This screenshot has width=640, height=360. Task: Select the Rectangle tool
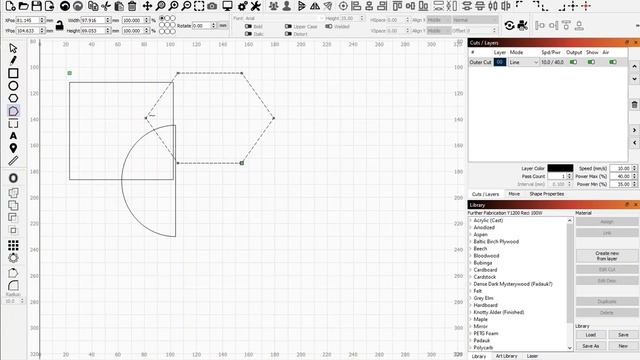(13, 73)
